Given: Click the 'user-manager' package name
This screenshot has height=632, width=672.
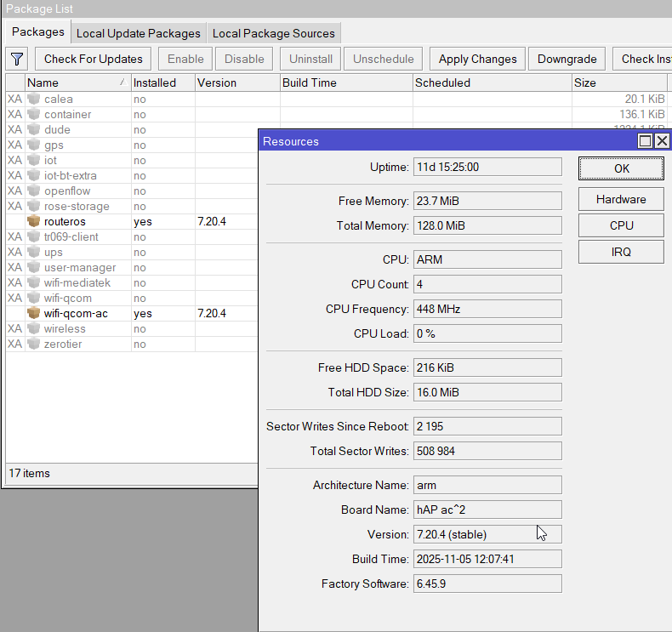Looking at the screenshot, I should 80,267.
